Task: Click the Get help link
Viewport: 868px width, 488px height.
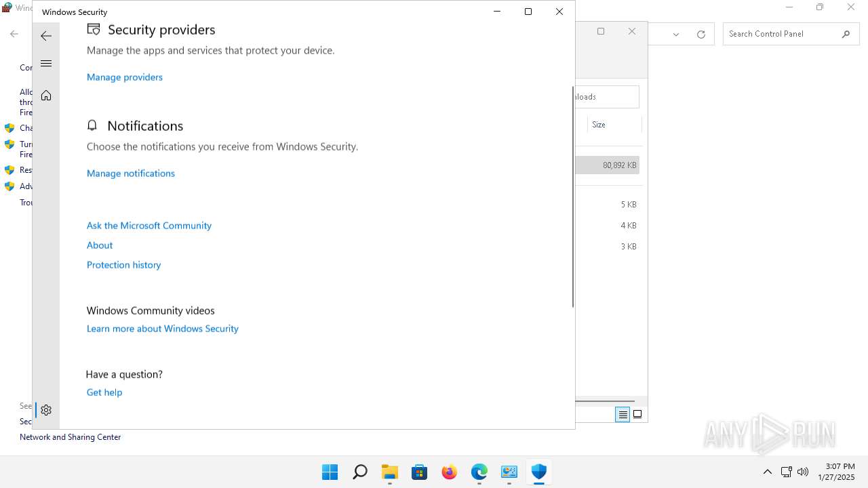Action: click(104, 392)
